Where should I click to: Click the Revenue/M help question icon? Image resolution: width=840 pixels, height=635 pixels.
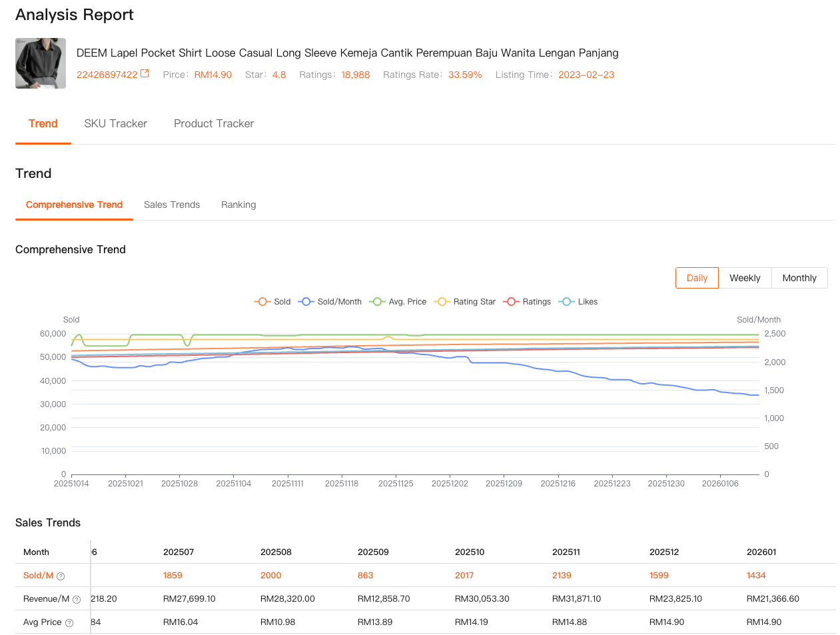pos(77,600)
